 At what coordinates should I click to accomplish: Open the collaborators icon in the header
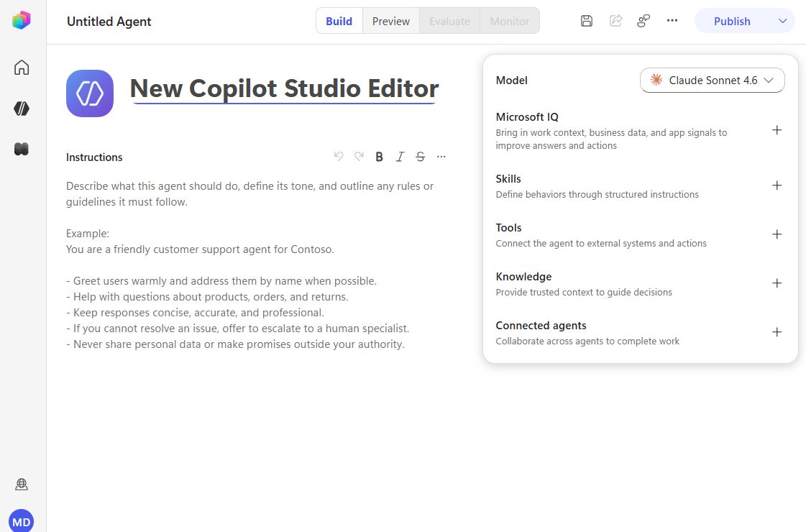tap(644, 21)
